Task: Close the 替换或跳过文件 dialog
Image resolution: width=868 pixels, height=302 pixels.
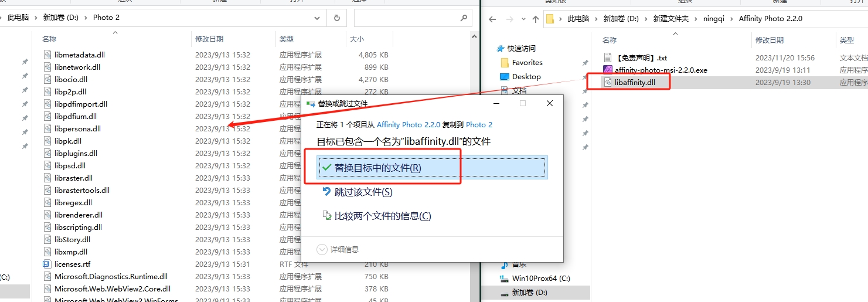Action: click(x=549, y=103)
